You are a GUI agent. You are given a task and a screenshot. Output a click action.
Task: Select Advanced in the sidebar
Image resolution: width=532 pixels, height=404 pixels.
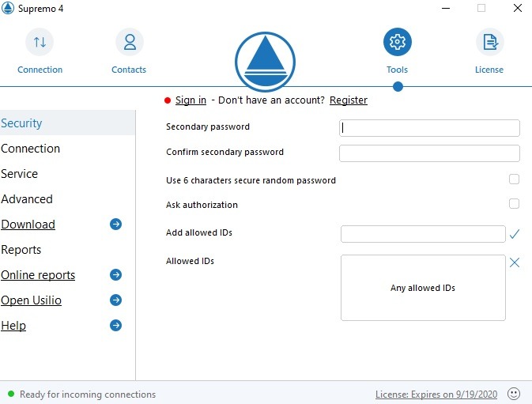67,198
